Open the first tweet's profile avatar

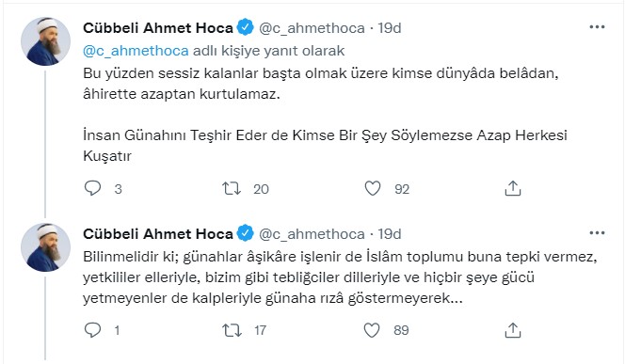pos(45,41)
